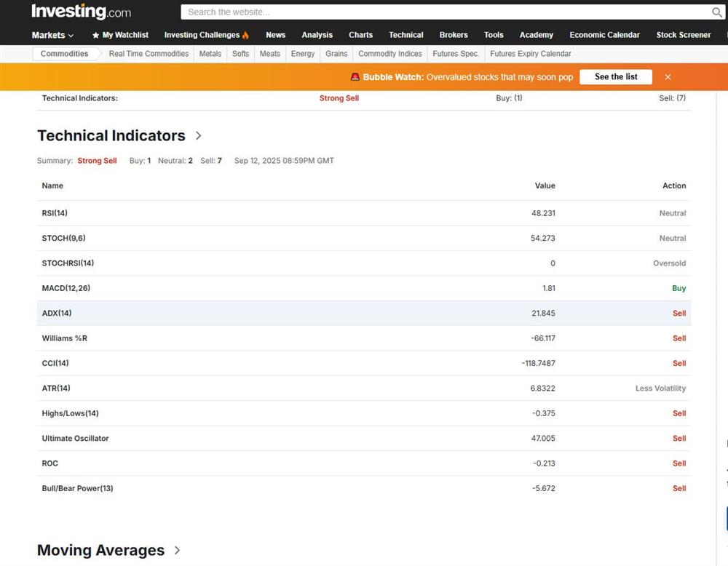Open the Academy menu
728x566 pixels.
pos(537,35)
